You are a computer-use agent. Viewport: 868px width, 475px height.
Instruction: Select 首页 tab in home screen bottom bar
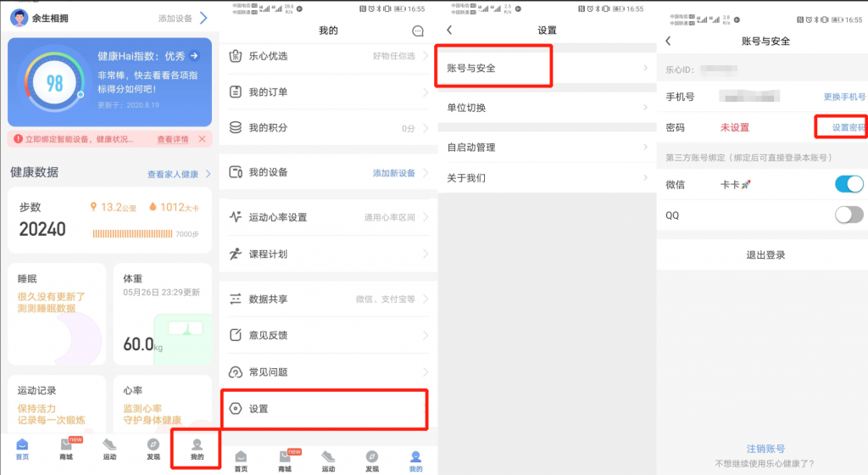tap(22, 449)
